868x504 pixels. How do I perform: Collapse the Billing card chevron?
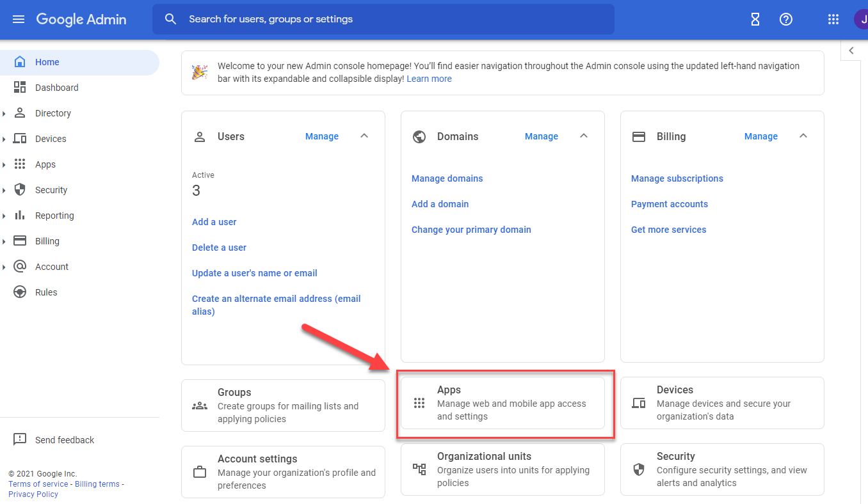(803, 136)
